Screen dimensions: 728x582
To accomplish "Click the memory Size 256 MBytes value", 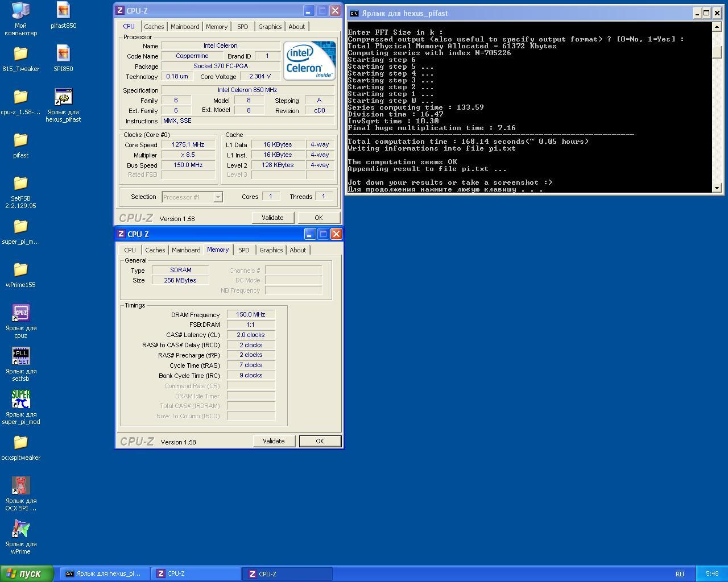I will 180,280.
